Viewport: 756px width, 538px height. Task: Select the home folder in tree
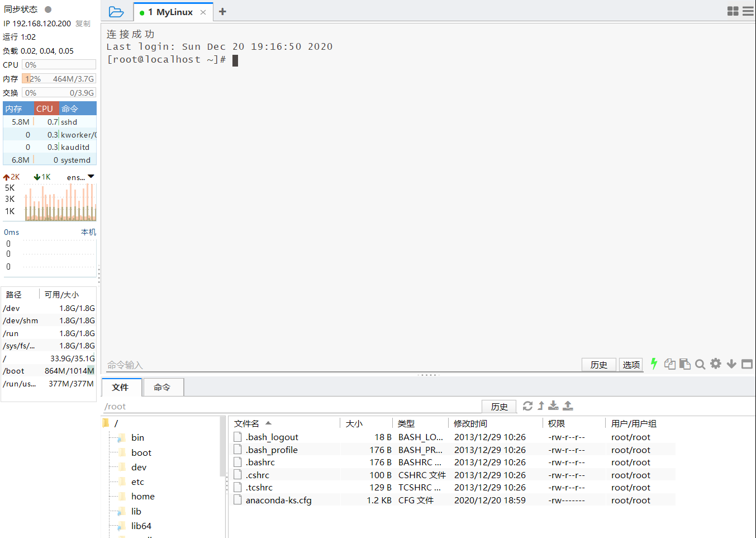(x=142, y=497)
